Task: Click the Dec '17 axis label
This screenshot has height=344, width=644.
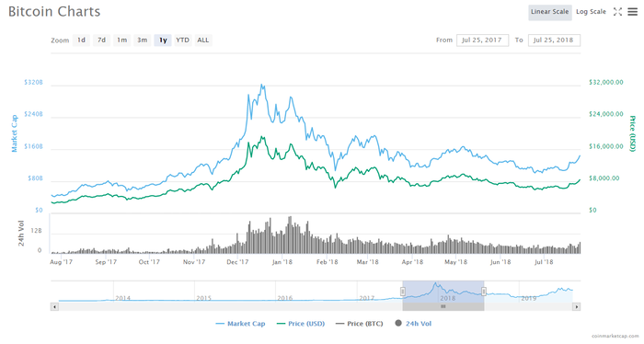Action: pos(237,262)
